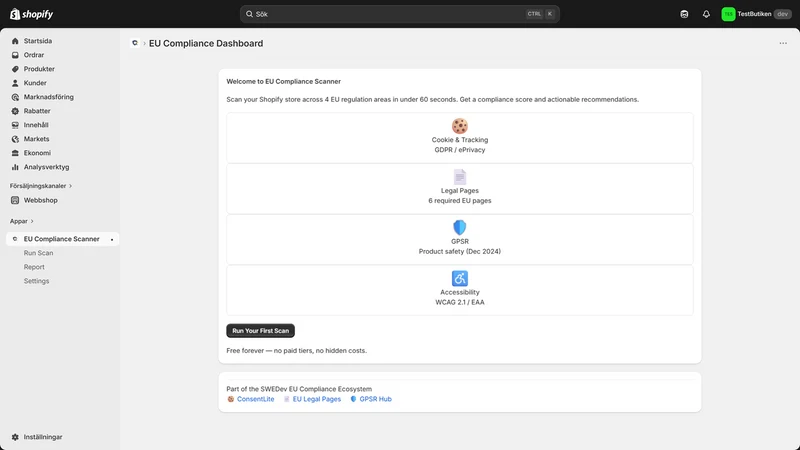Open the sidekick icon beside the bell

[x=684, y=14]
